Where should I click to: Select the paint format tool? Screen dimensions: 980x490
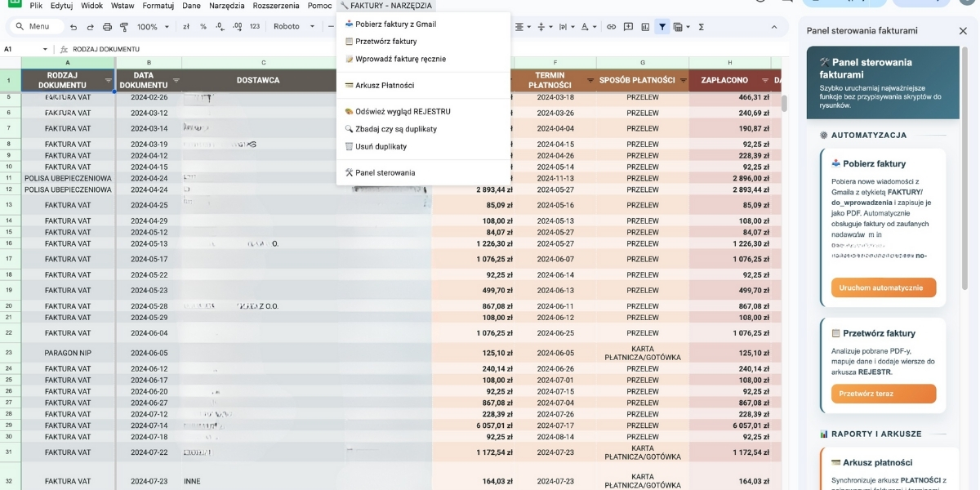click(124, 26)
